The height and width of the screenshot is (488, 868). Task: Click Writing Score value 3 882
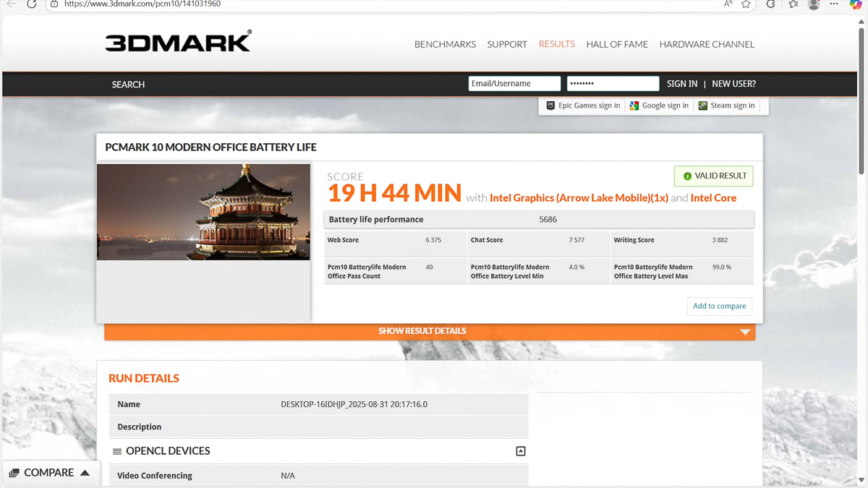point(720,240)
